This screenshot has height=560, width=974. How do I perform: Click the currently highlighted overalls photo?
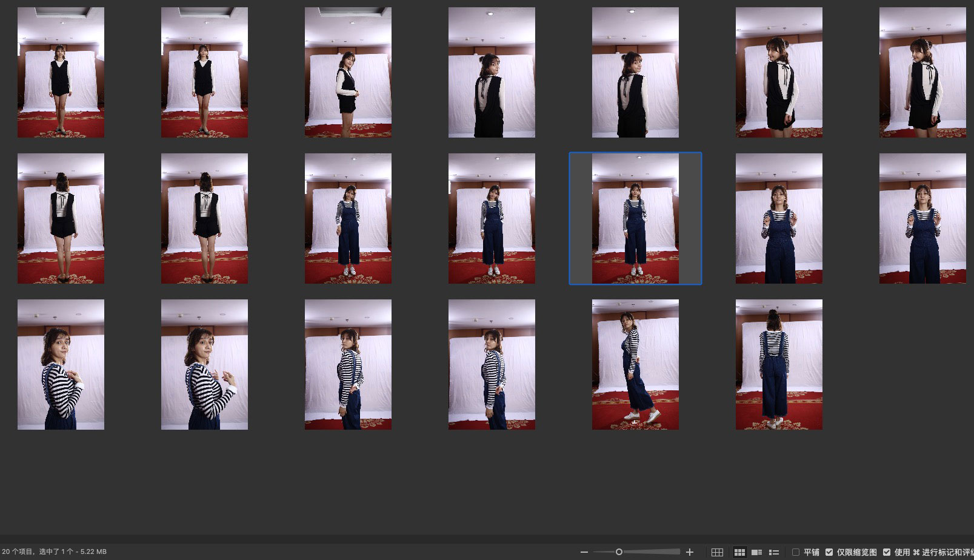coord(635,218)
